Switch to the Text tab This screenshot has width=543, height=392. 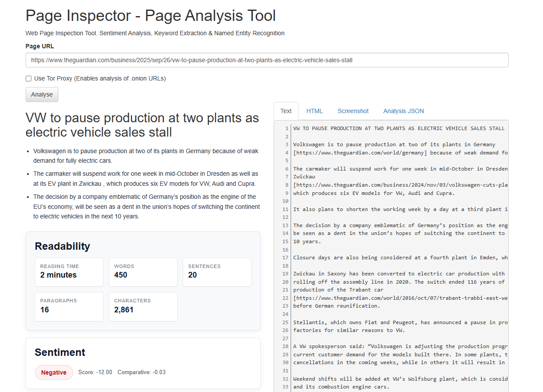point(286,111)
